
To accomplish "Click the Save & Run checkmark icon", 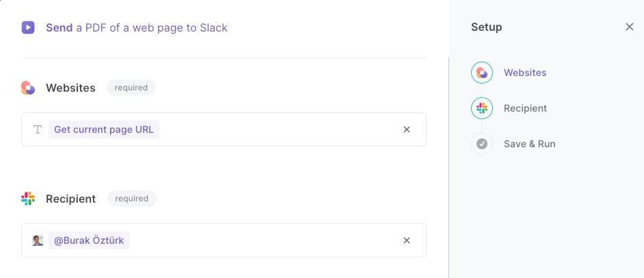I will (x=482, y=144).
